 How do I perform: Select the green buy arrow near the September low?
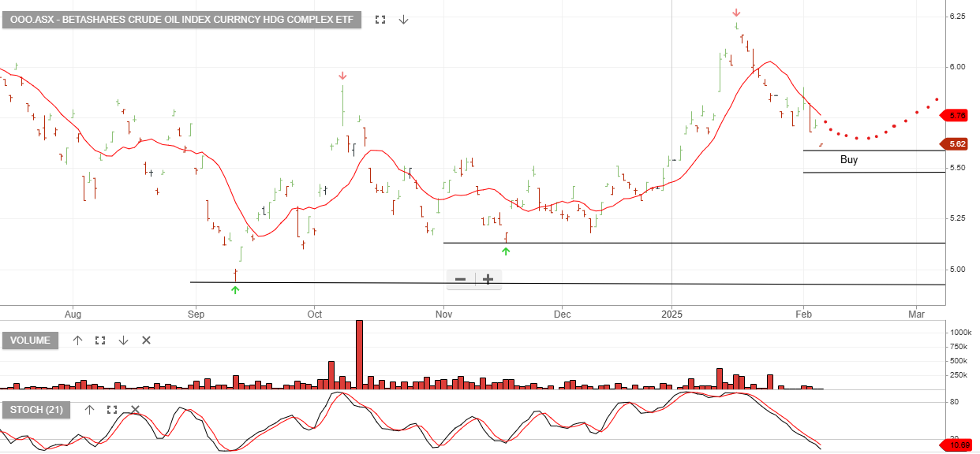click(235, 290)
